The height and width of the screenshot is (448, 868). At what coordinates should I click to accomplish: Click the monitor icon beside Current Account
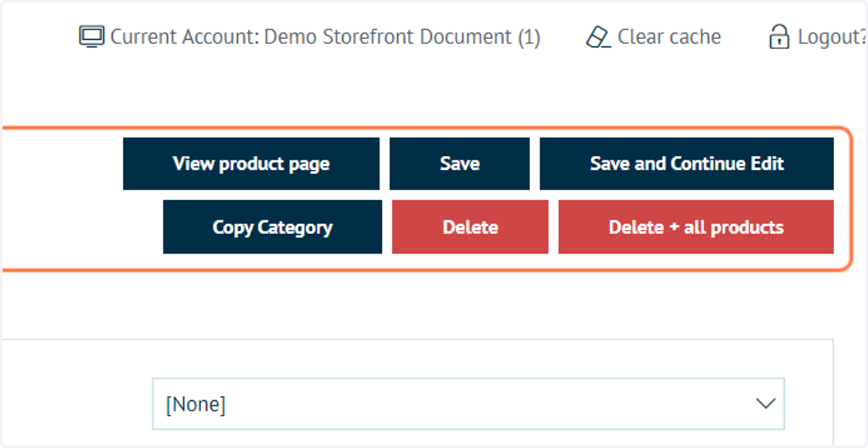pyautogui.click(x=92, y=37)
